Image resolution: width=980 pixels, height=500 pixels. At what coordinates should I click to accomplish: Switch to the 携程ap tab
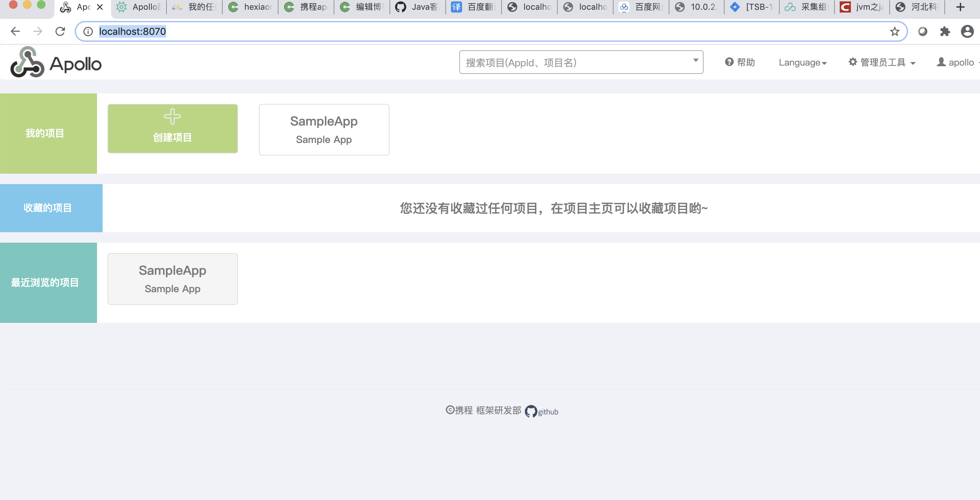[x=306, y=7]
